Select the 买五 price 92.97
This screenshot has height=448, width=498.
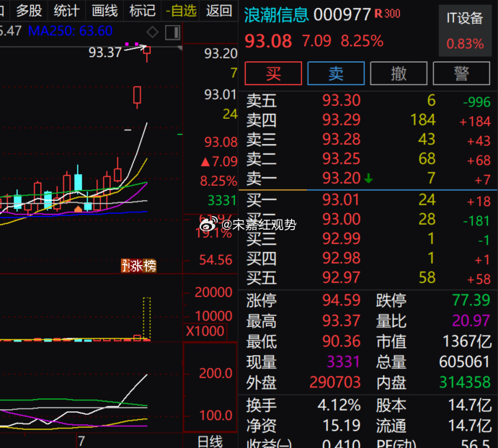tap(342, 277)
